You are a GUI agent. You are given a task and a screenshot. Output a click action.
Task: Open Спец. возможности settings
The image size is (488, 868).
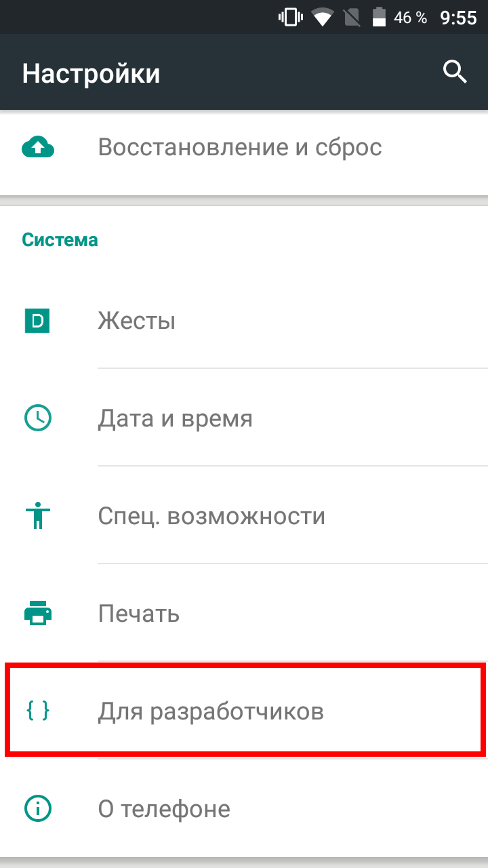[x=244, y=516]
